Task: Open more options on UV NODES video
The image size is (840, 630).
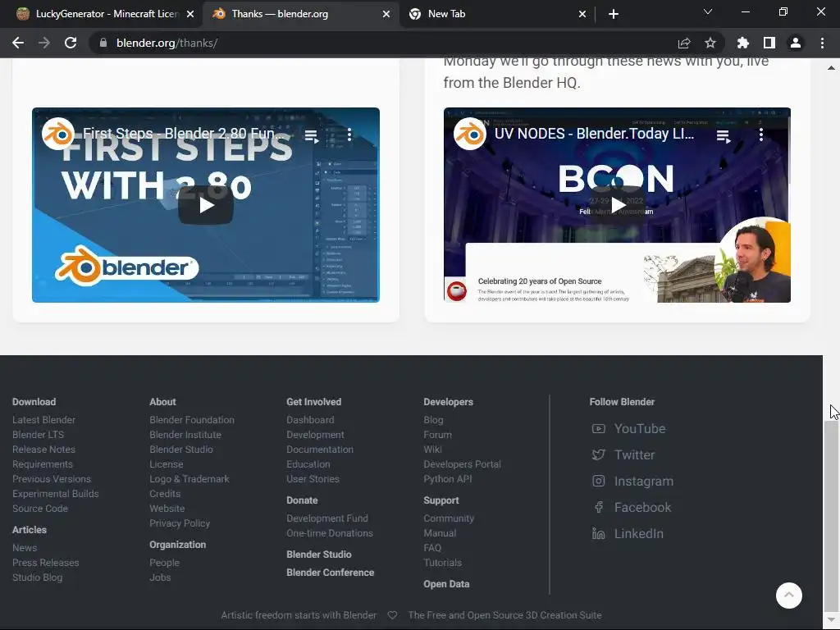Action: point(760,135)
